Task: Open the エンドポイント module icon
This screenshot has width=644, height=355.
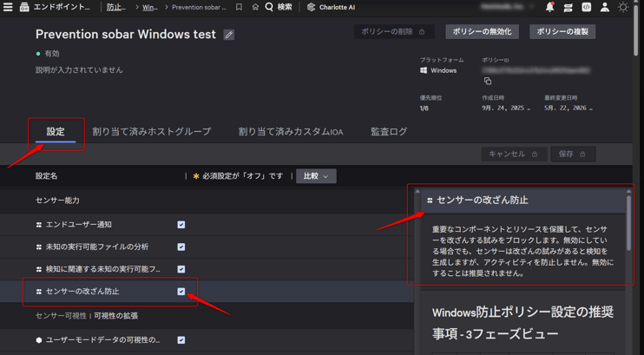Action: pos(24,7)
